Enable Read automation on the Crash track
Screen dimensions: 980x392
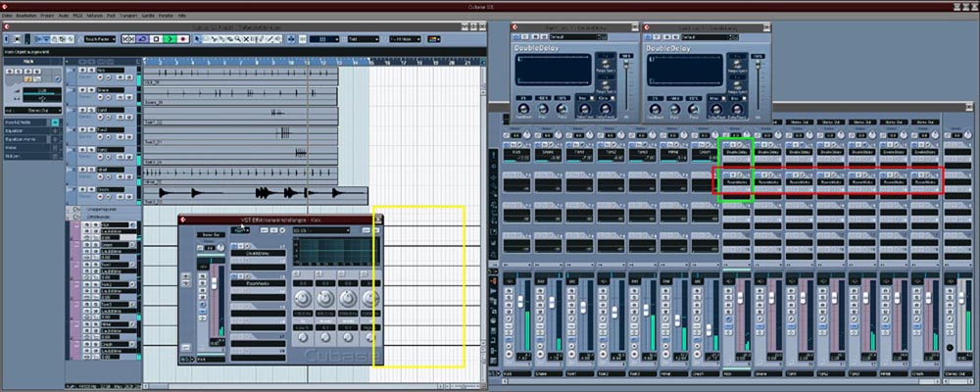(x=121, y=197)
